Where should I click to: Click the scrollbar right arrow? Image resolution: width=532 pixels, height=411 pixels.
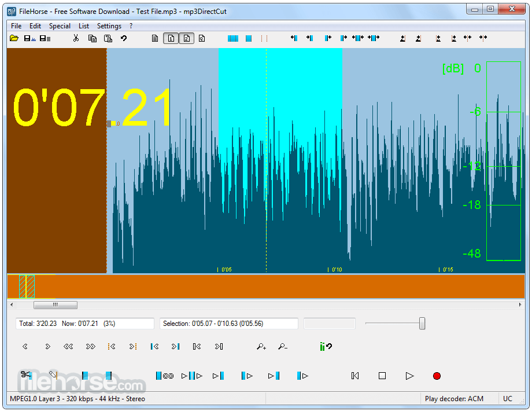(x=520, y=304)
